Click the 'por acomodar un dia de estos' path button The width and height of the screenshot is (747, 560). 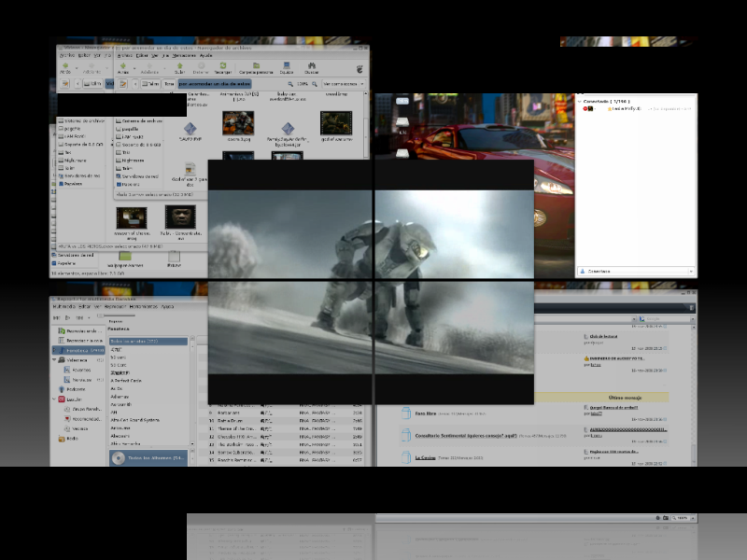click(215, 84)
